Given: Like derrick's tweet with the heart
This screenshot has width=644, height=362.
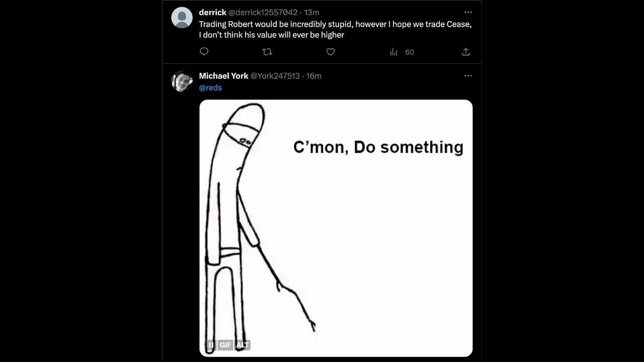Looking at the screenshot, I should (331, 52).
